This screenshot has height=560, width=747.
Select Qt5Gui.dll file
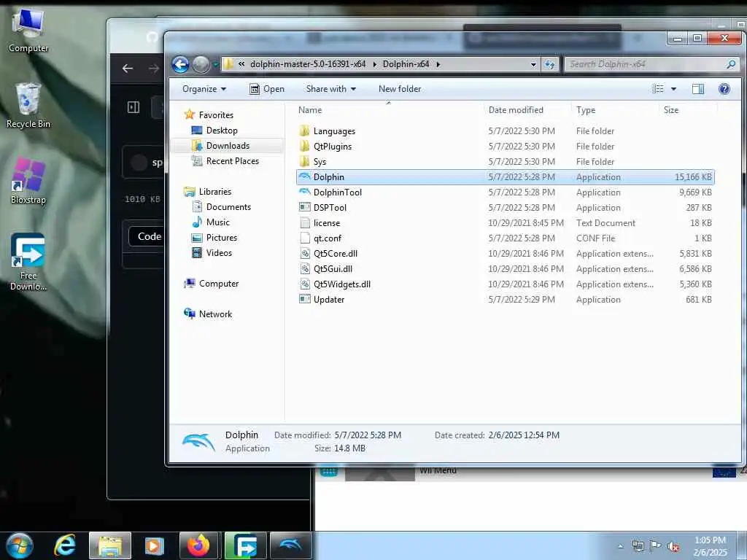click(x=333, y=268)
